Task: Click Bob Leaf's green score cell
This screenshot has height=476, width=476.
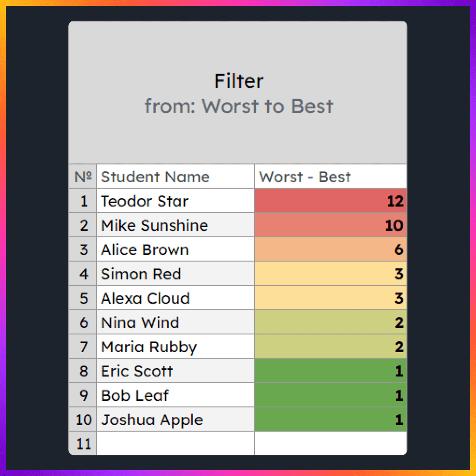Action: 331,395
